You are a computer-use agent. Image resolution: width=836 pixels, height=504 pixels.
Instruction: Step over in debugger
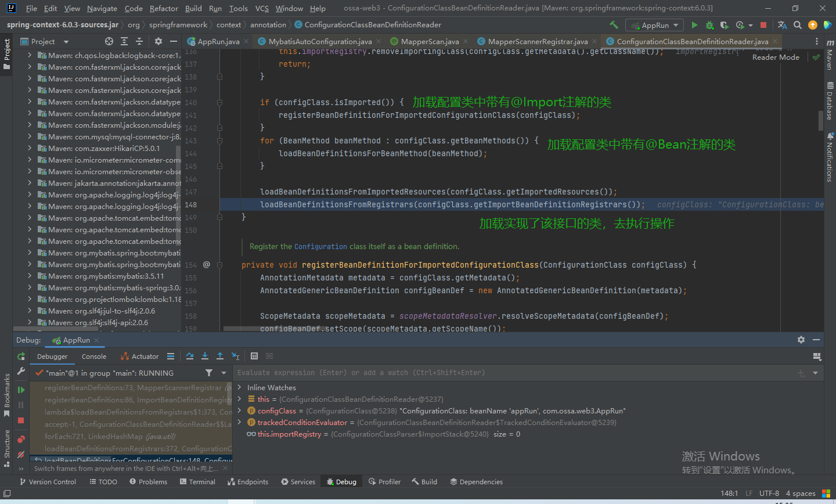coord(190,356)
